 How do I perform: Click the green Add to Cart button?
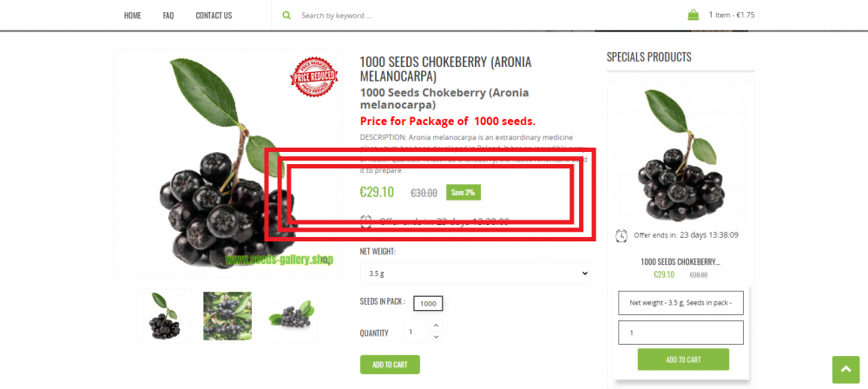point(390,365)
